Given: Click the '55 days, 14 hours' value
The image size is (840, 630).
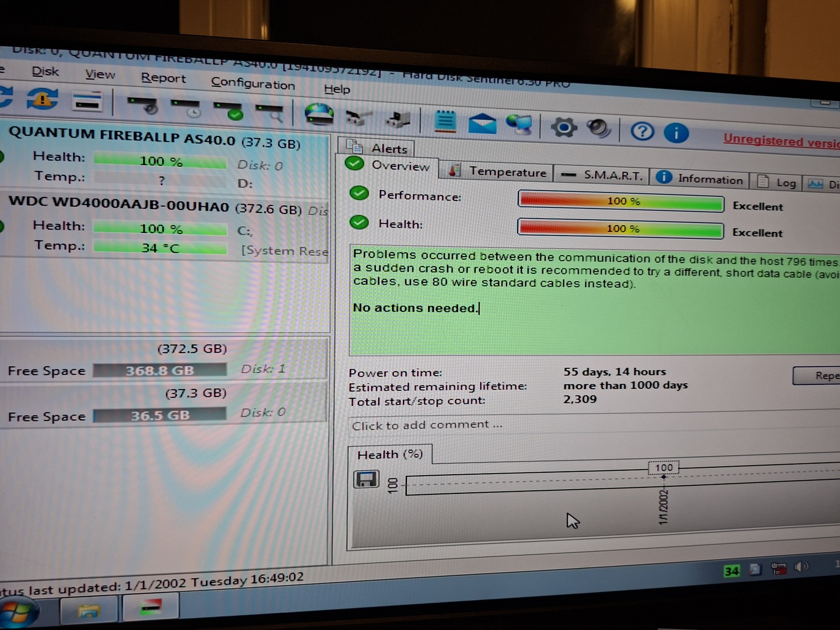Looking at the screenshot, I should (614, 371).
